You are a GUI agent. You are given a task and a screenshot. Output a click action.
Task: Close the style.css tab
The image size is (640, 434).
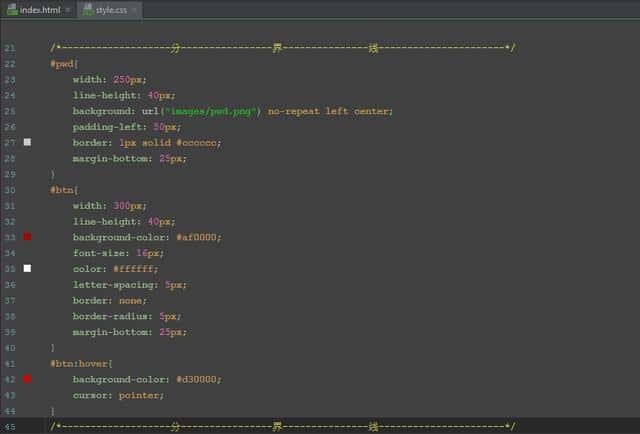pyautogui.click(x=134, y=10)
